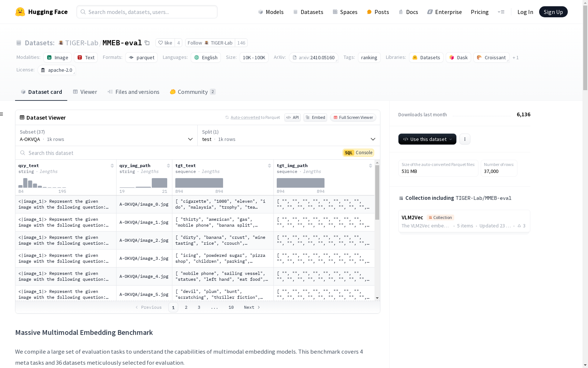Click the Embed button

pos(315,117)
